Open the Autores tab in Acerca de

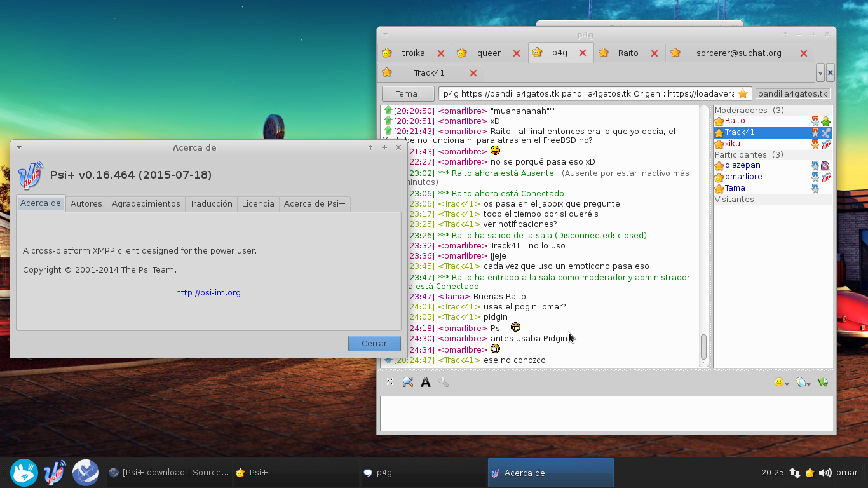pos(86,203)
